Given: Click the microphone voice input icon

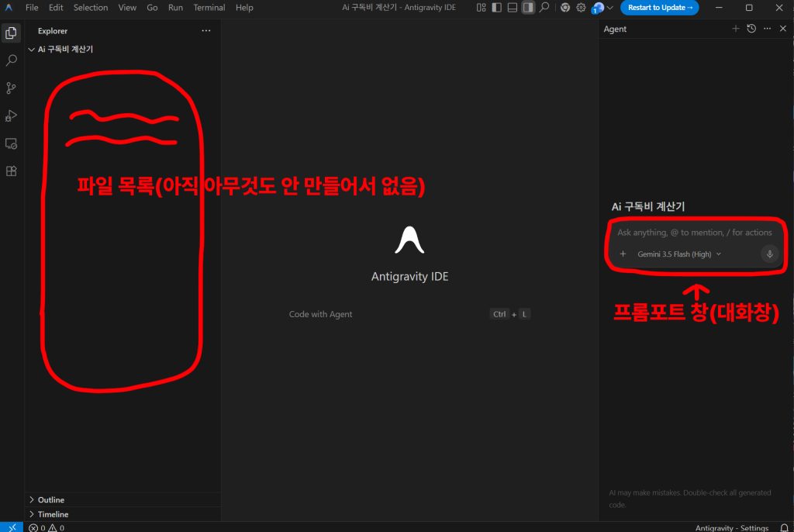Looking at the screenshot, I should tap(769, 254).
